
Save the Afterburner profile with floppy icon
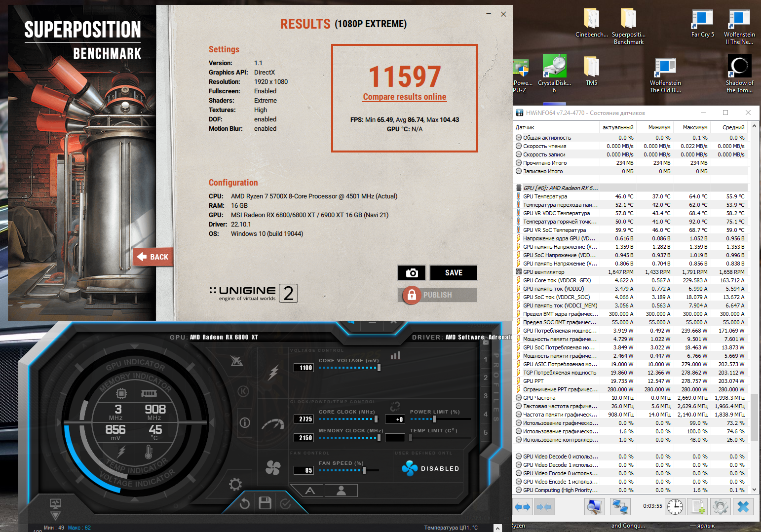tap(265, 503)
